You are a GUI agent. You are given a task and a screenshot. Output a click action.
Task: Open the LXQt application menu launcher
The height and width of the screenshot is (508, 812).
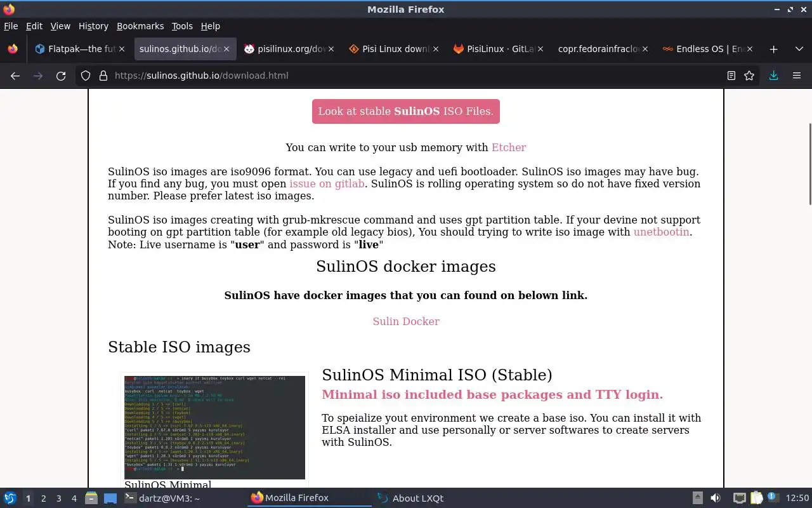pos(10,498)
